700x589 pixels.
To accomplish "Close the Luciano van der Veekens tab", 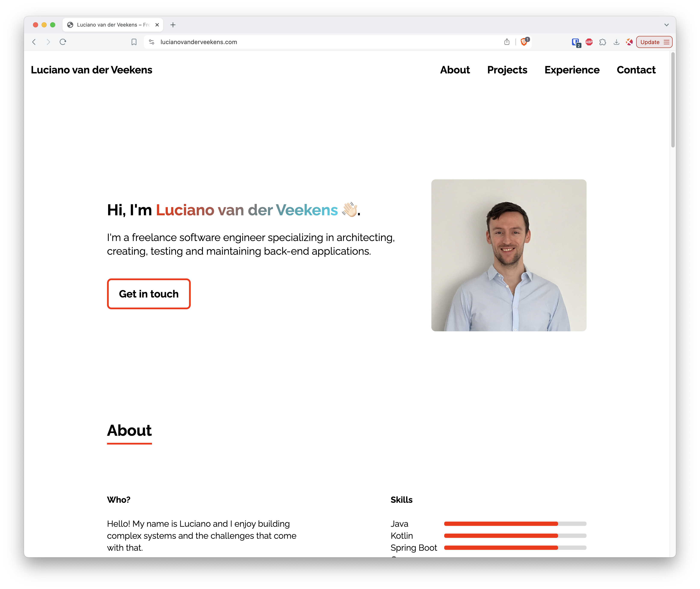I will click(x=157, y=25).
